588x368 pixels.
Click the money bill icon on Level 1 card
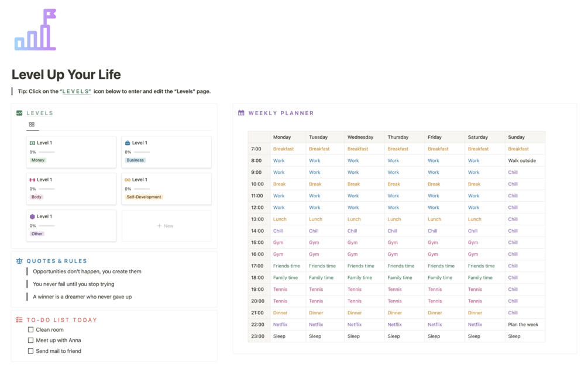pyautogui.click(x=32, y=143)
